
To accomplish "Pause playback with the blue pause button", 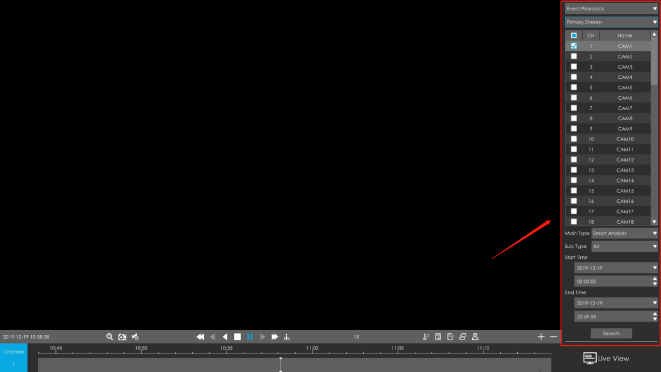I will click(x=250, y=337).
